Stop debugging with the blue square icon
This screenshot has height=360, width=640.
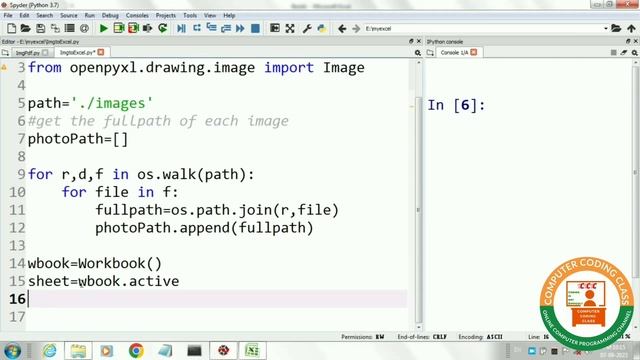click(x=255, y=28)
